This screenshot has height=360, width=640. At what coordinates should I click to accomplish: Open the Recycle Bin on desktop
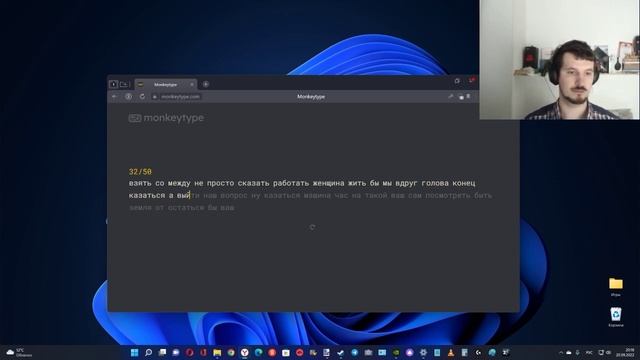[x=616, y=317]
